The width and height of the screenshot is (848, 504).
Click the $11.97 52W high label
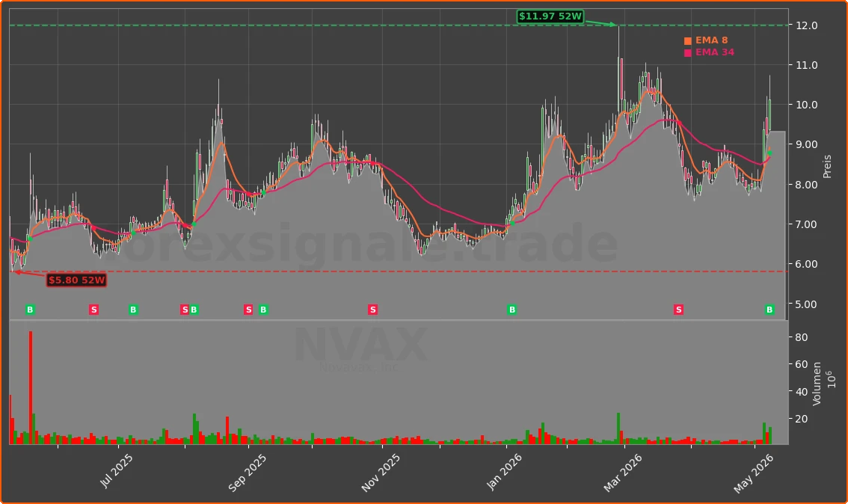pos(550,16)
